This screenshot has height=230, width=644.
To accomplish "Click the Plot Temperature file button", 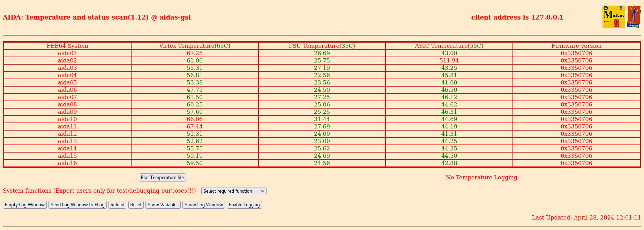I will click(162, 177).
